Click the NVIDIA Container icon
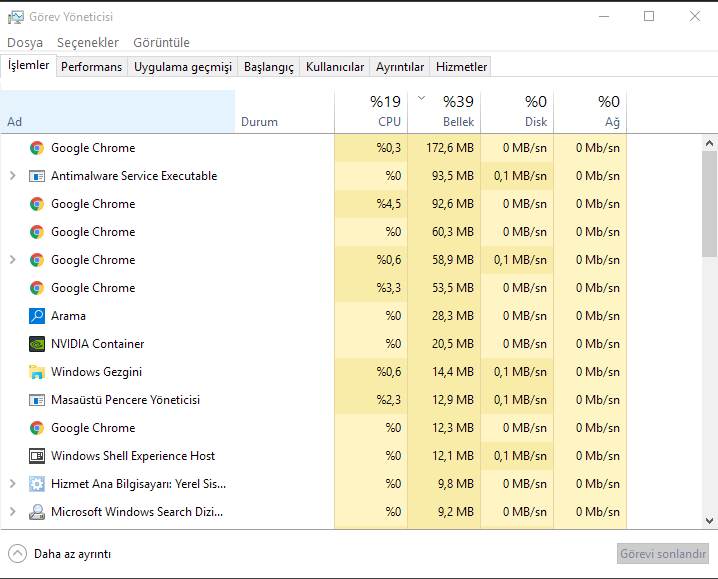 [37, 344]
